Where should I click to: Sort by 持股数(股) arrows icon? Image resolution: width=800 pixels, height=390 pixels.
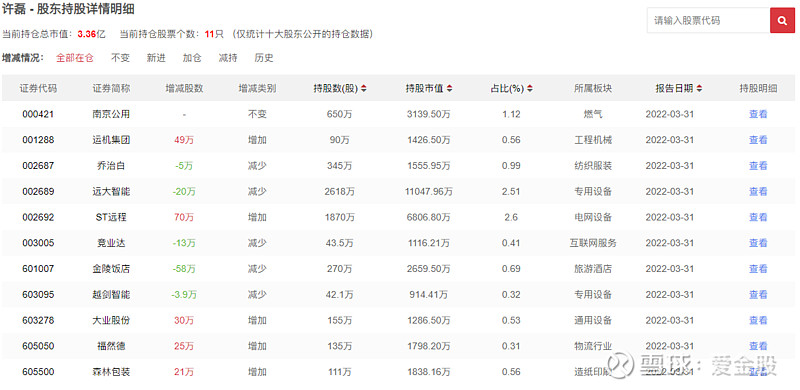[x=363, y=89]
